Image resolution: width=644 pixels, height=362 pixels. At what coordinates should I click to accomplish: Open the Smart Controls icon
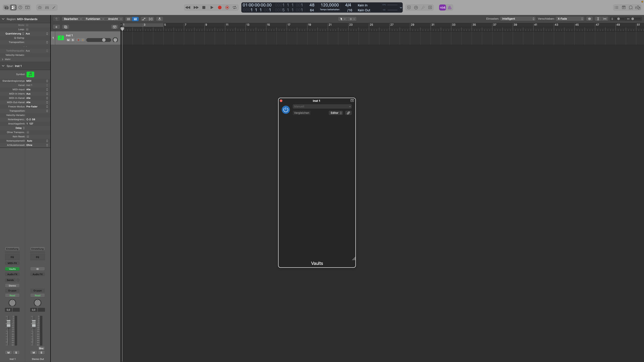[x=40, y=7]
